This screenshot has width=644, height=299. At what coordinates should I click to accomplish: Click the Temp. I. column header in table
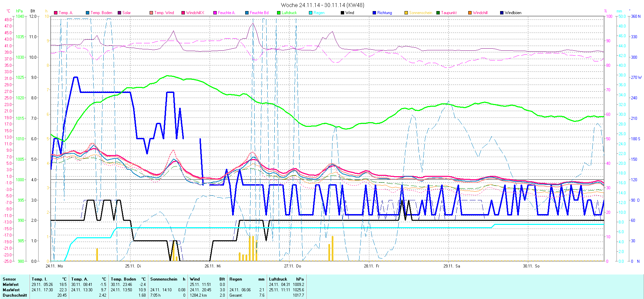tap(39, 279)
